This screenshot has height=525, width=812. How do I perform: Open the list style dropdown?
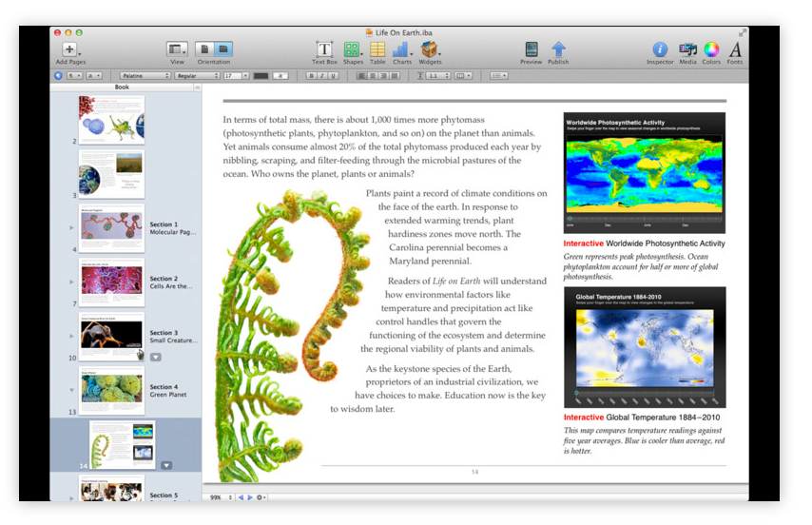point(499,75)
